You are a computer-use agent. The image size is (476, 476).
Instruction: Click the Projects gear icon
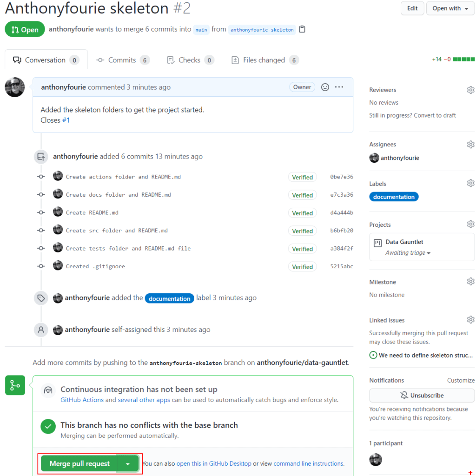(x=470, y=225)
